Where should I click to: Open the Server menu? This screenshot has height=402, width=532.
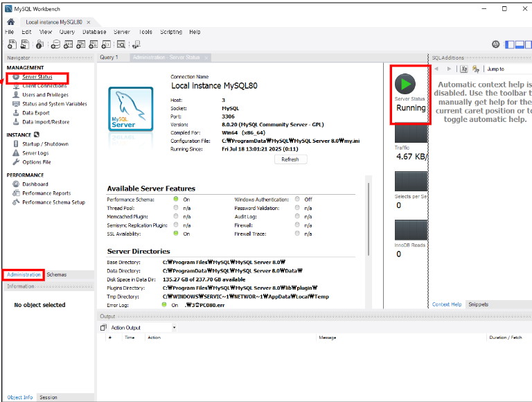tap(121, 32)
